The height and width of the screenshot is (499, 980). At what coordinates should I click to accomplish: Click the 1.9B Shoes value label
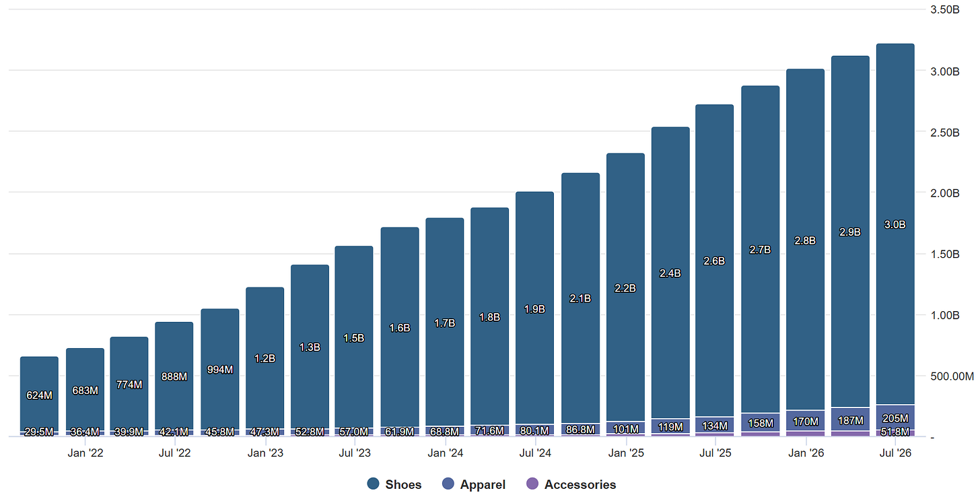[534, 310]
